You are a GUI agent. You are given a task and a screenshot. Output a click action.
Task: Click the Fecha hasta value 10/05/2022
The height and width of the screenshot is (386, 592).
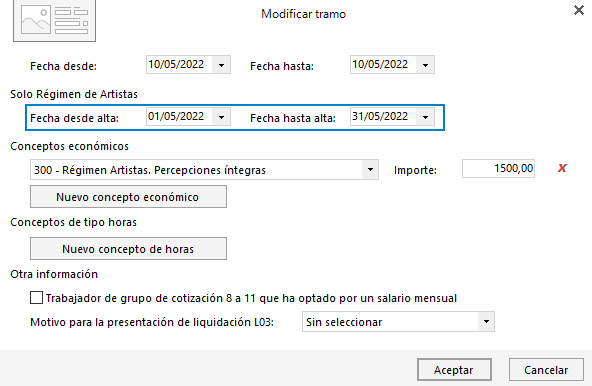point(380,65)
